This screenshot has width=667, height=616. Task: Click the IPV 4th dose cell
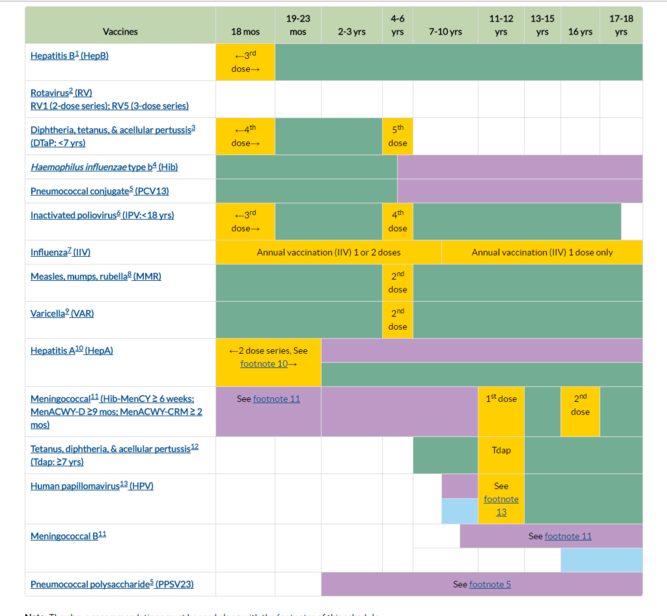click(x=398, y=222)
